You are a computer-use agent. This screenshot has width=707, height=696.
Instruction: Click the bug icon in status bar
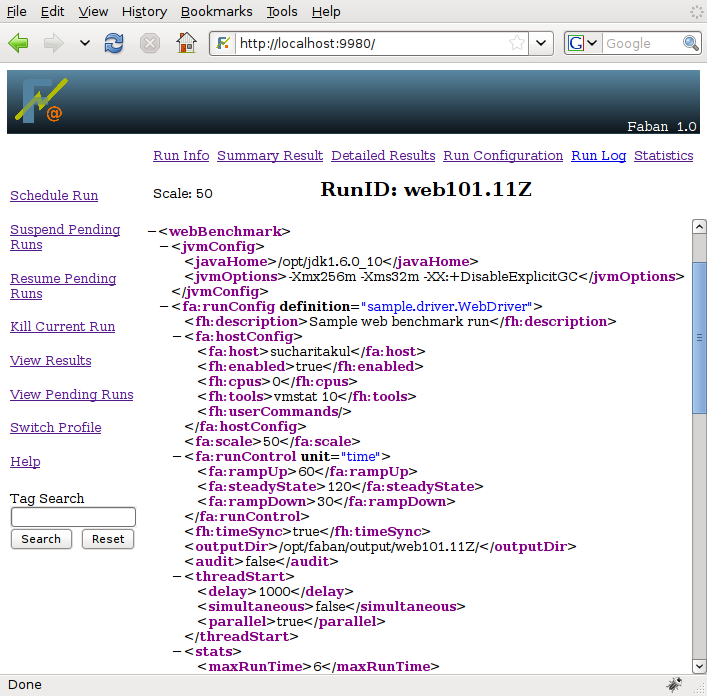[x=675, y=685]
